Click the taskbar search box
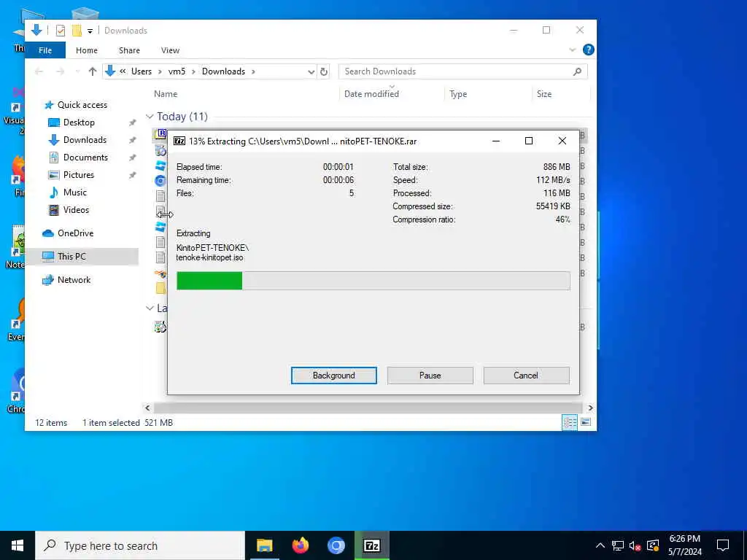This screenshot has width=747, height=560. 139,545
